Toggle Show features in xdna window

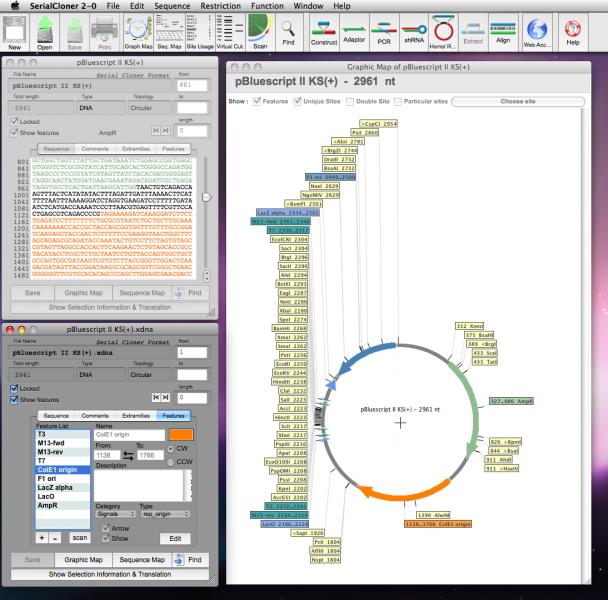(x=14, y=399)
